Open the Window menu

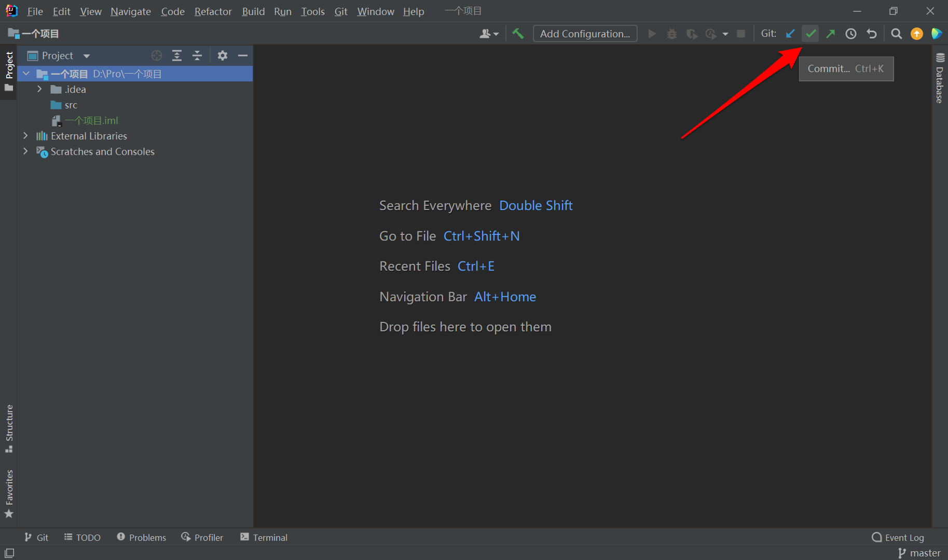[376, 11]
